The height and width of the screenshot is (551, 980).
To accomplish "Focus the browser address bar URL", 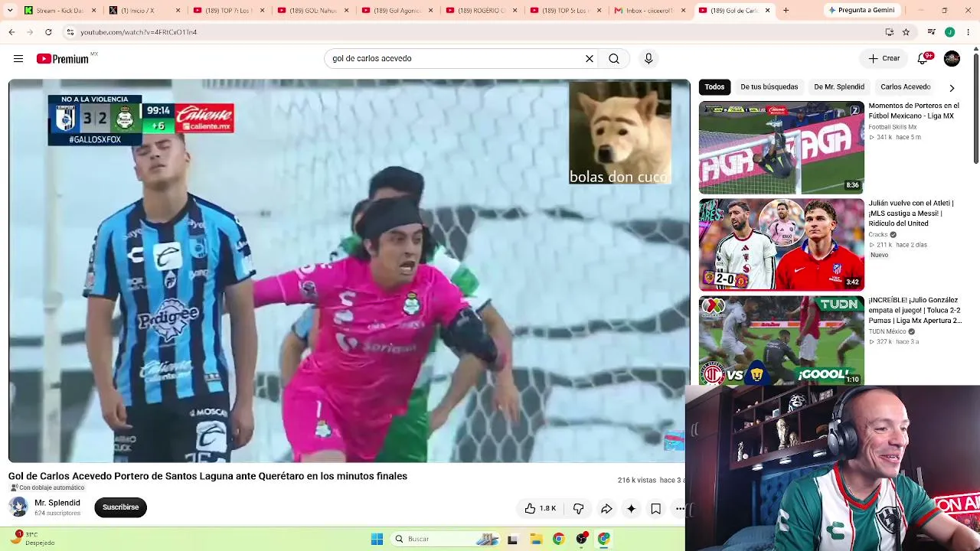I will click(139, 32).
